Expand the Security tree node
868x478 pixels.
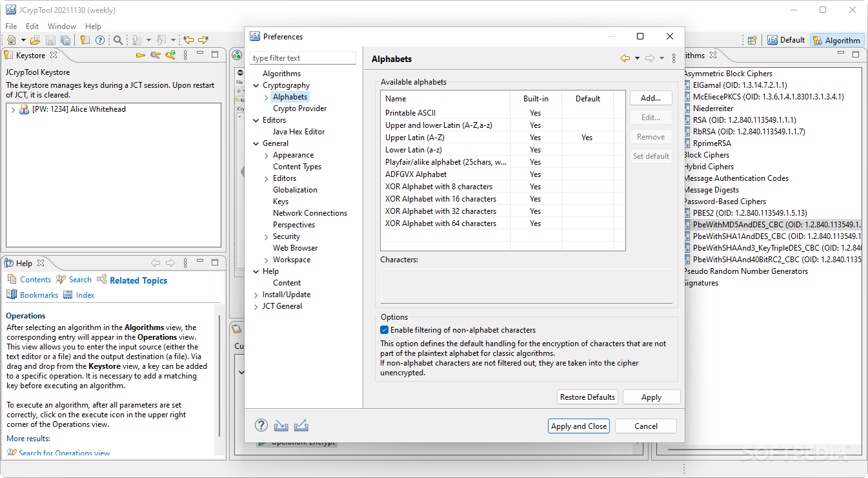tap(267, 236)
